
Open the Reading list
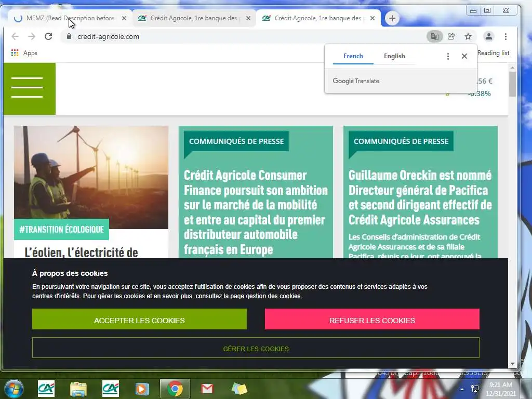(x=494, y=53)
